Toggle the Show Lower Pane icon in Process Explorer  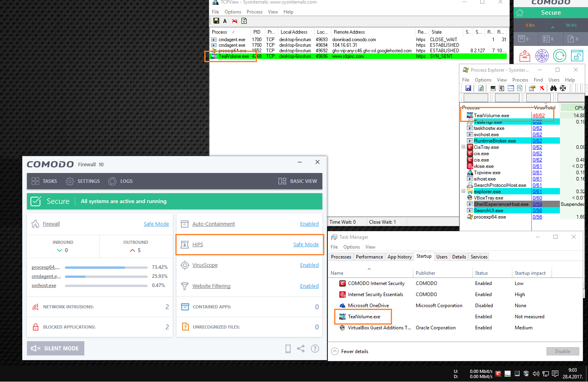[x=511, y=88]
